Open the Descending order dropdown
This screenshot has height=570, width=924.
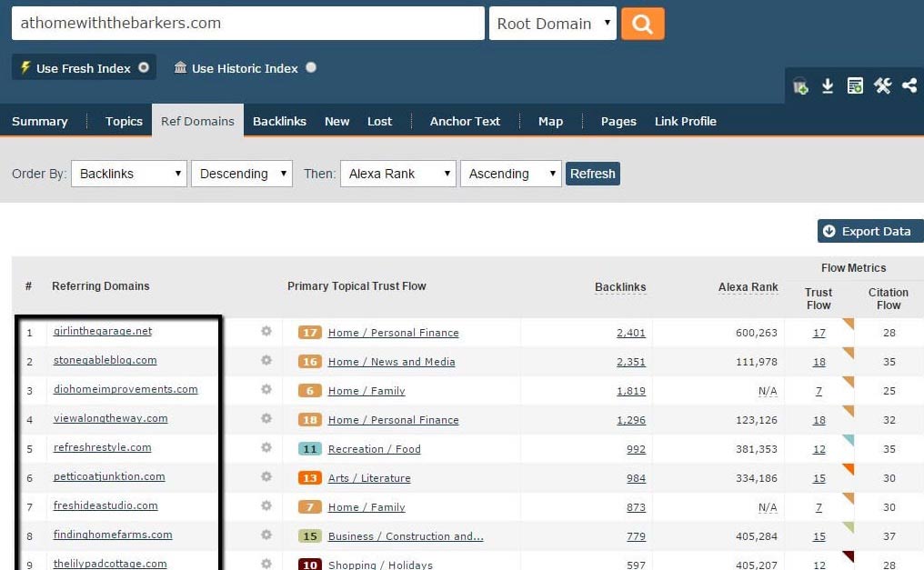tap(242, 174)
